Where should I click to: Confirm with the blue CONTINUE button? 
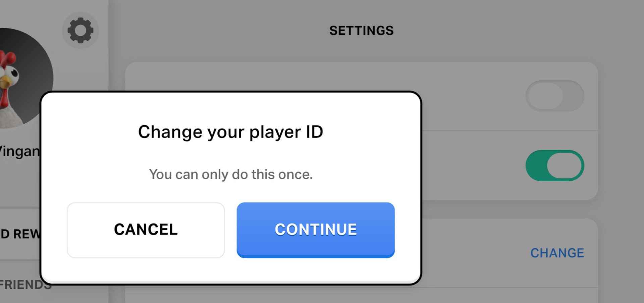(x=315, y=230)
